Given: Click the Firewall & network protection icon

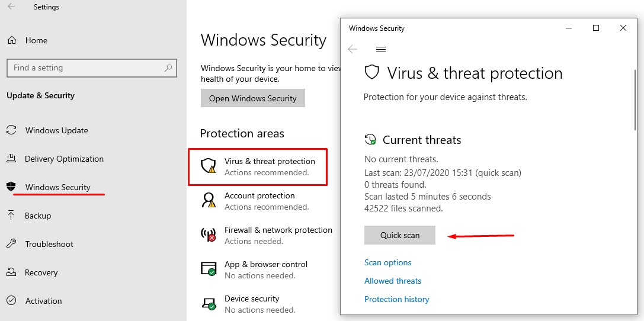Looking at the screenshot, I should (x=208, y=235).
